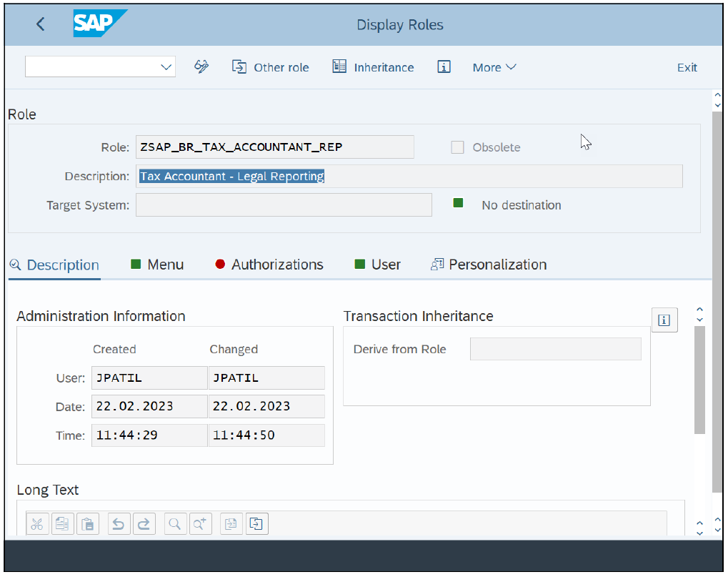Click the back arrow next to SAP logo
The height and width of the screenshot is (577, 728).
click(x=41, y=24)
